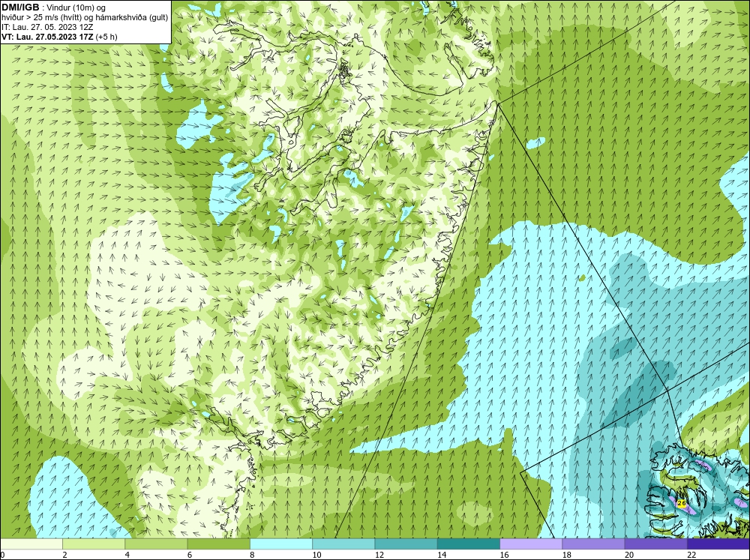The height and width of the screenshot is (560, 750).
Task: Click the legend scale label '12'
Action: 379,555
